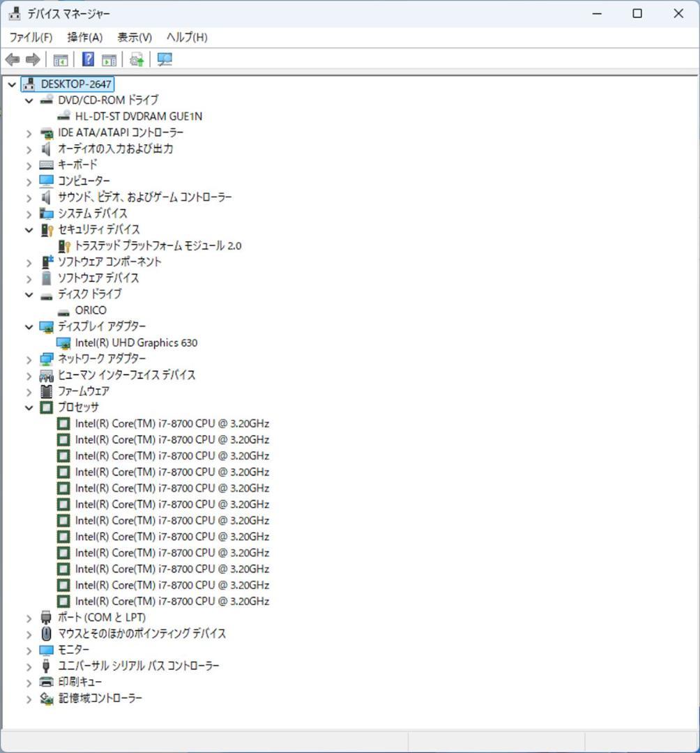Open the Properties toolbar icon
The width and height of the screenshot is (700, 753).
tap(109, 59)
